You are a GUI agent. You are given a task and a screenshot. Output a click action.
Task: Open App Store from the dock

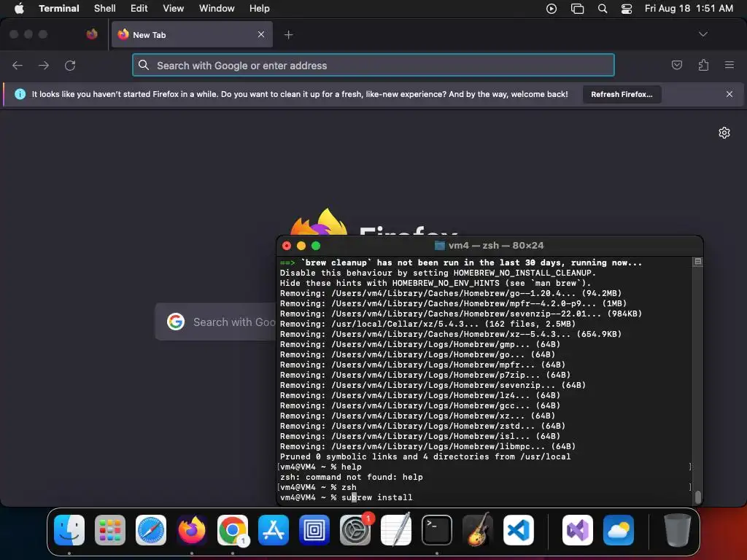point(274,530)
